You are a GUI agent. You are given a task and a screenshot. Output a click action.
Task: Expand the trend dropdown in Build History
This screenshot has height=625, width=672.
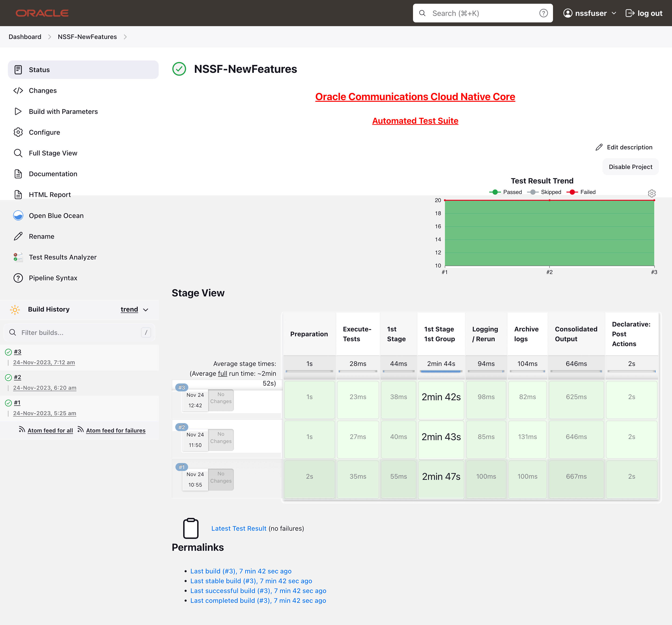135,309
